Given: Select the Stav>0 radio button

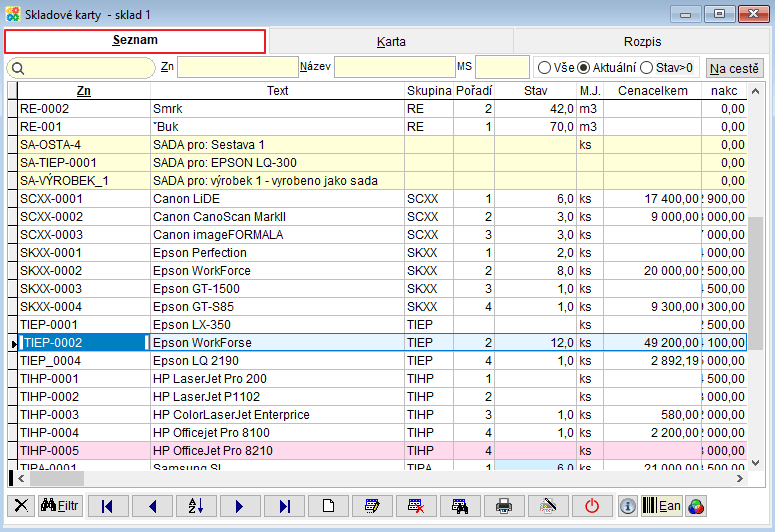Looking at the screenshot, I should [x=646, y=67].
